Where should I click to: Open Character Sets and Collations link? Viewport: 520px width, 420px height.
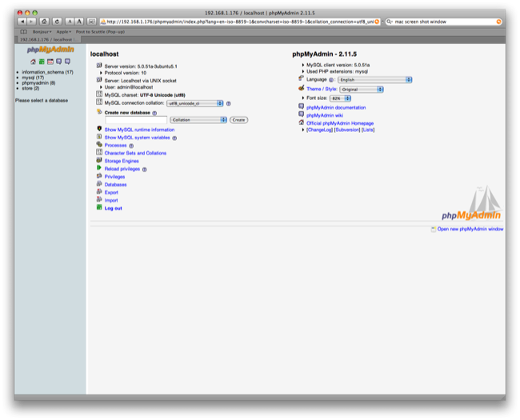tap(135, 153)
